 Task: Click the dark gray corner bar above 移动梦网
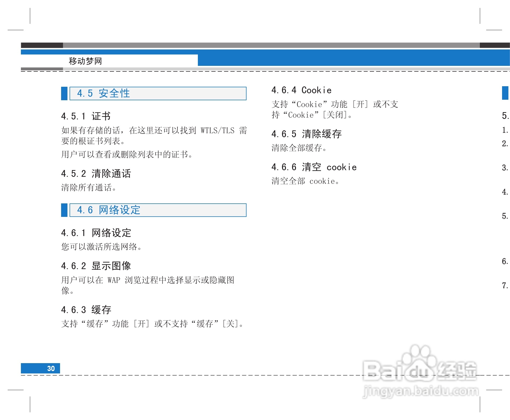pyautogui.click(x=42, y=45)
